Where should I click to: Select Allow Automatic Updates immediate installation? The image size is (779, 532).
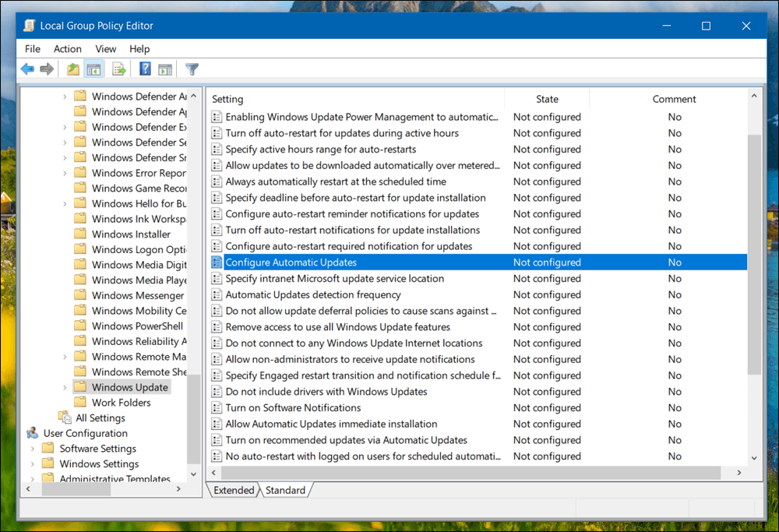tap(331, 424)
